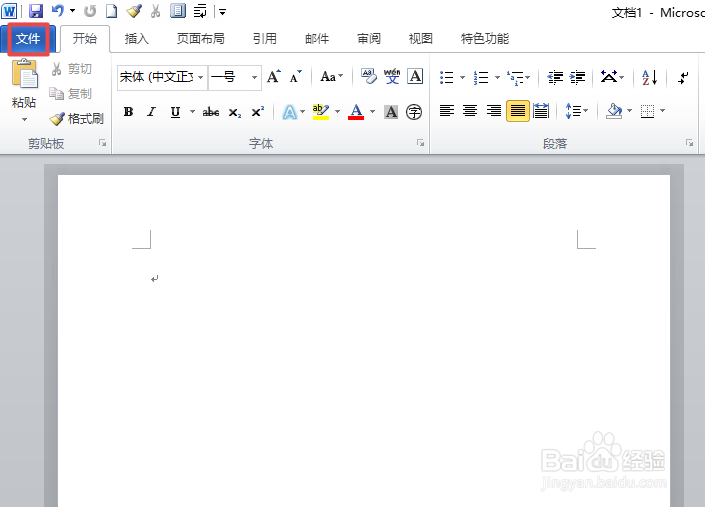
Task: Apply the red font color
Action: click(x=356, y=112)
